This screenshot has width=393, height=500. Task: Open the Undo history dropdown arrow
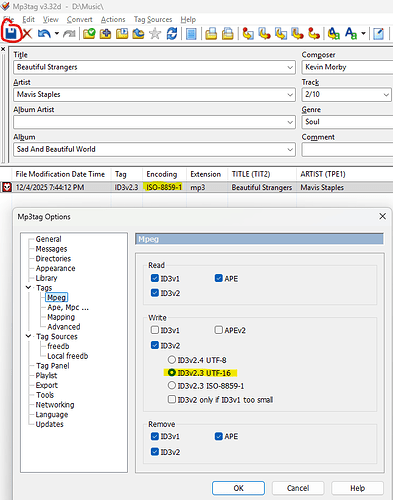pos(57,33)
